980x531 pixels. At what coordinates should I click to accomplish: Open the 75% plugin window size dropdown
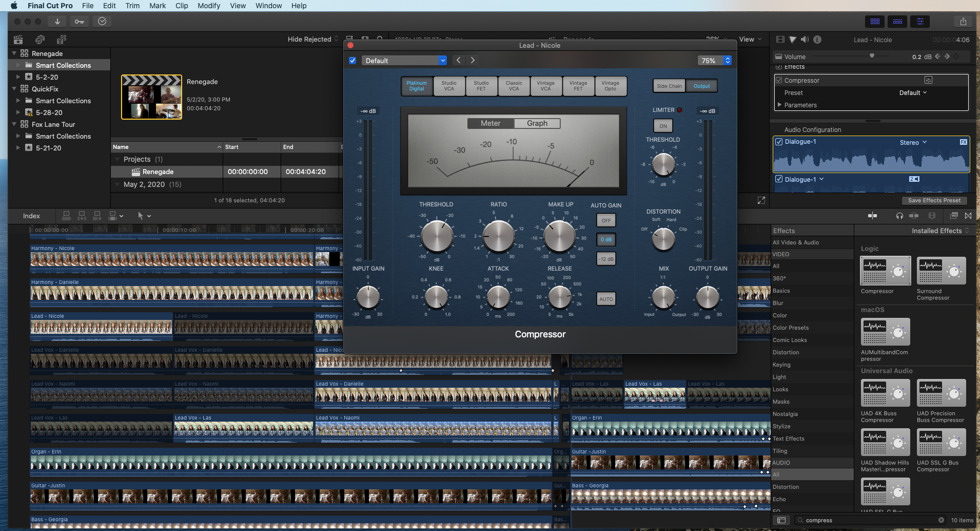(x=714, y=61)
